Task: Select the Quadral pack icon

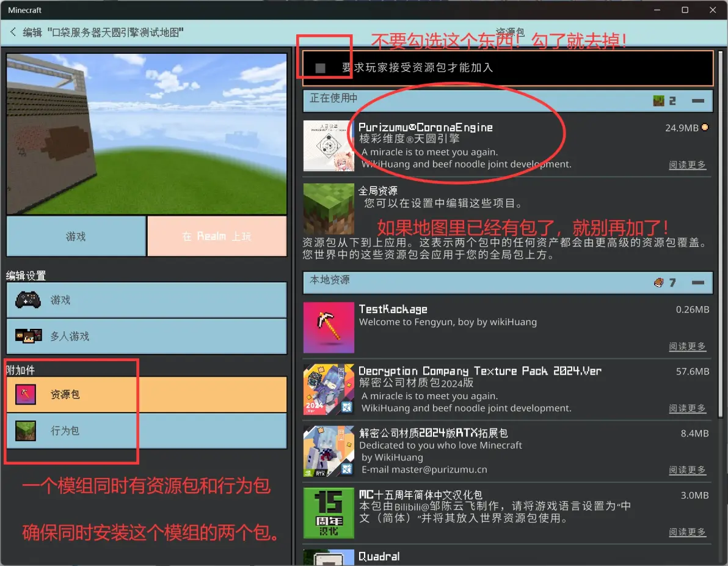Action: click(x=329, y=557)
